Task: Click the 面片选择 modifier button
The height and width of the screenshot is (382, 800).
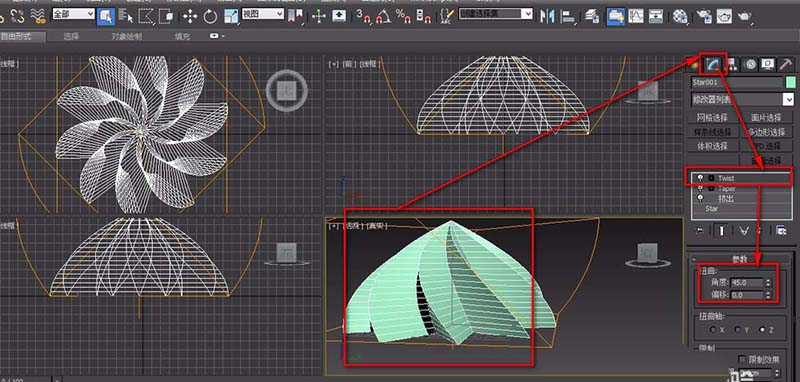Action: point(766,117)
